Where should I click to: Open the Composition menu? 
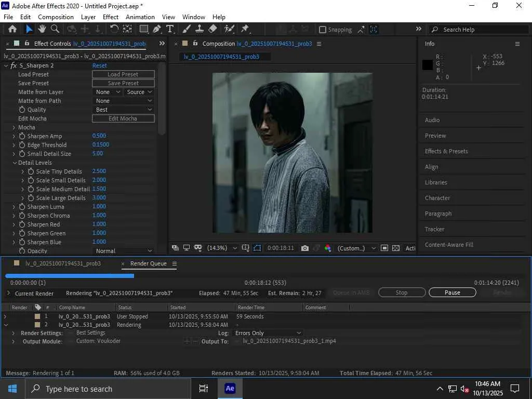(x=56, y=17)
